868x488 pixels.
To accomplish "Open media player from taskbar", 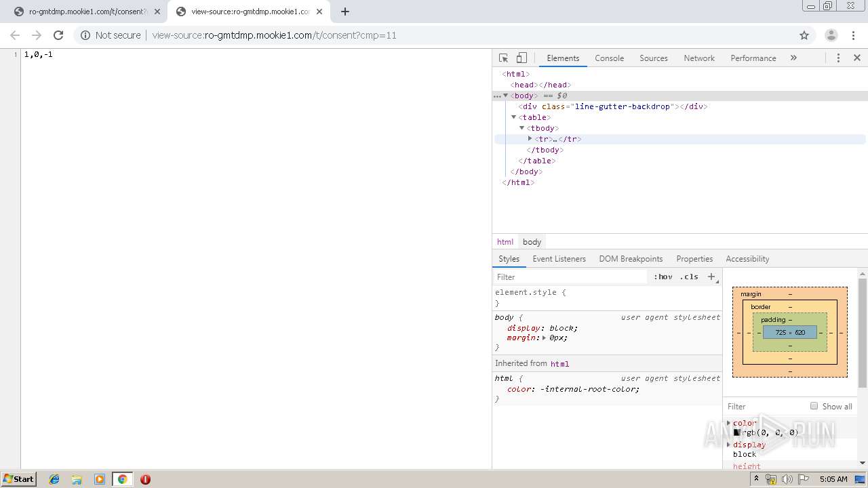I will [x=99, y=479].
